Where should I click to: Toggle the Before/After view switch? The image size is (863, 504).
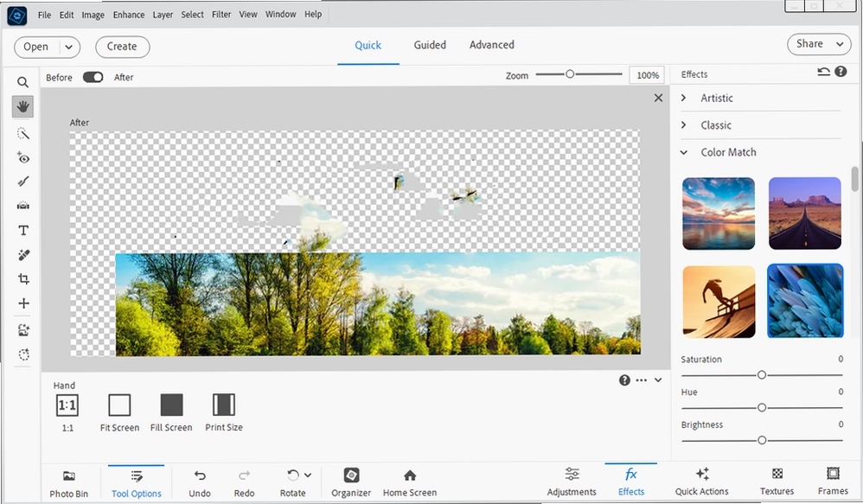tap(93, 77)
